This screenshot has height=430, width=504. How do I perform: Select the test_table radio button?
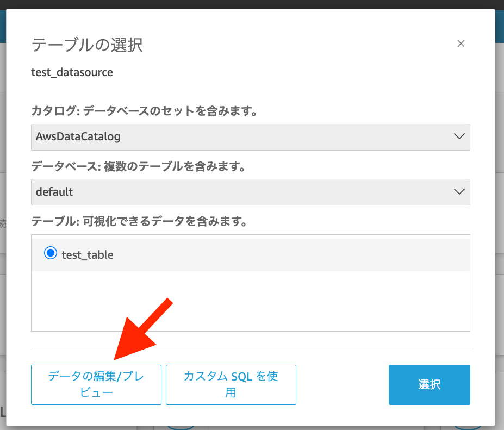click(x=51, y=253)
